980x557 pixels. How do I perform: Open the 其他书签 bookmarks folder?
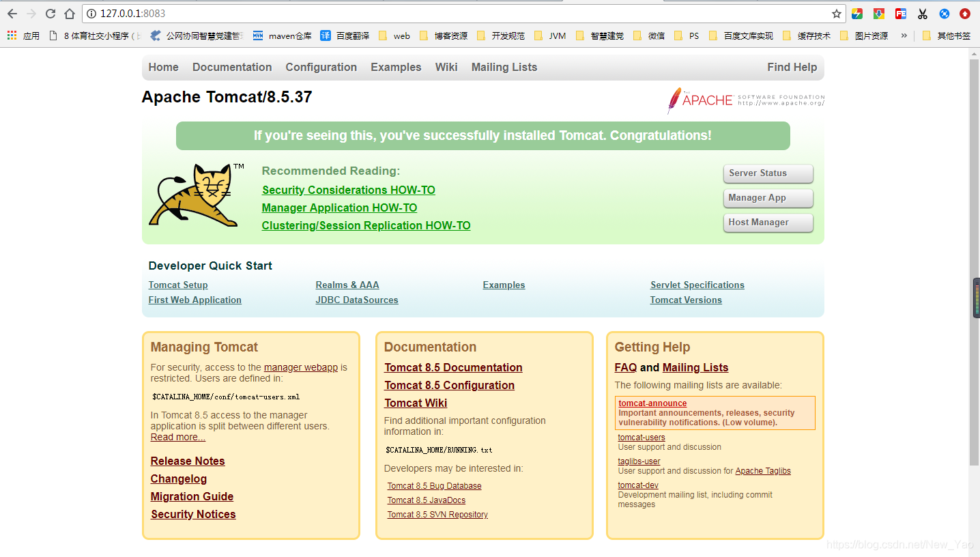coord(946,35)
